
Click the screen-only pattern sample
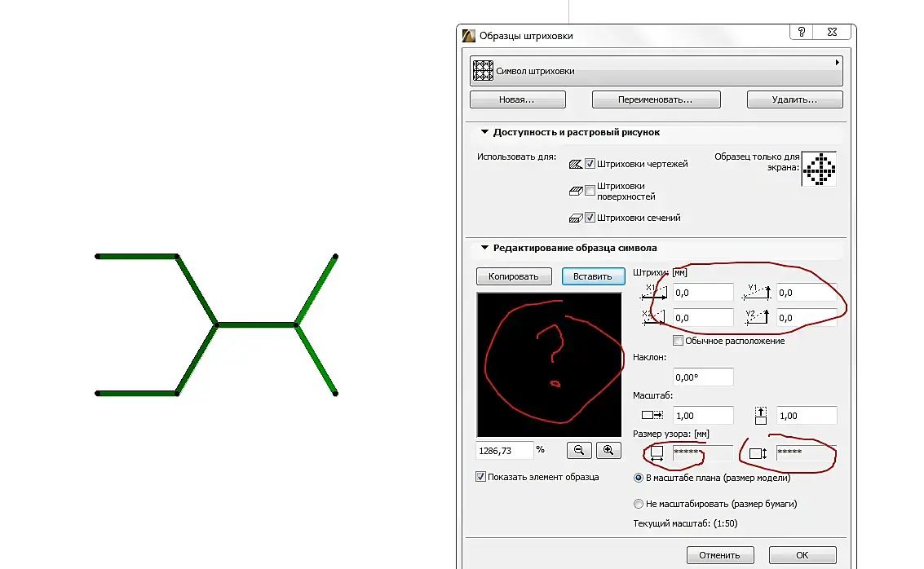819,169
